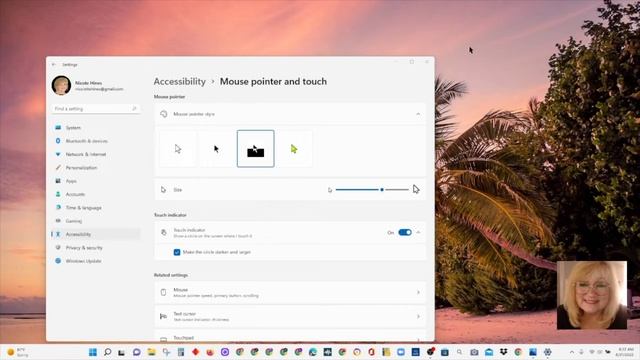The height and width of the screenshot is (360, 640).
Task: Select Accessibility in the sidebar
Action: 96,234
